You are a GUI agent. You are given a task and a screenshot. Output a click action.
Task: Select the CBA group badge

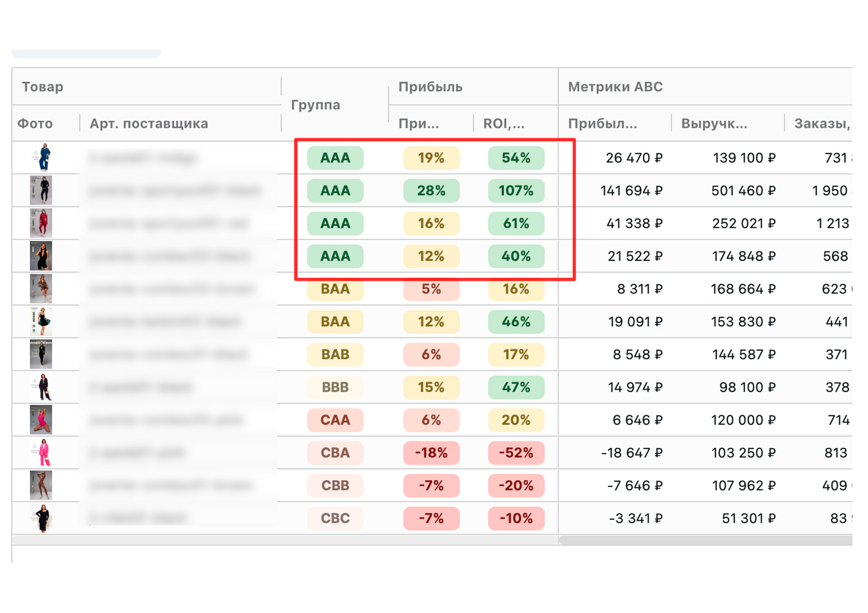point(335,453)
